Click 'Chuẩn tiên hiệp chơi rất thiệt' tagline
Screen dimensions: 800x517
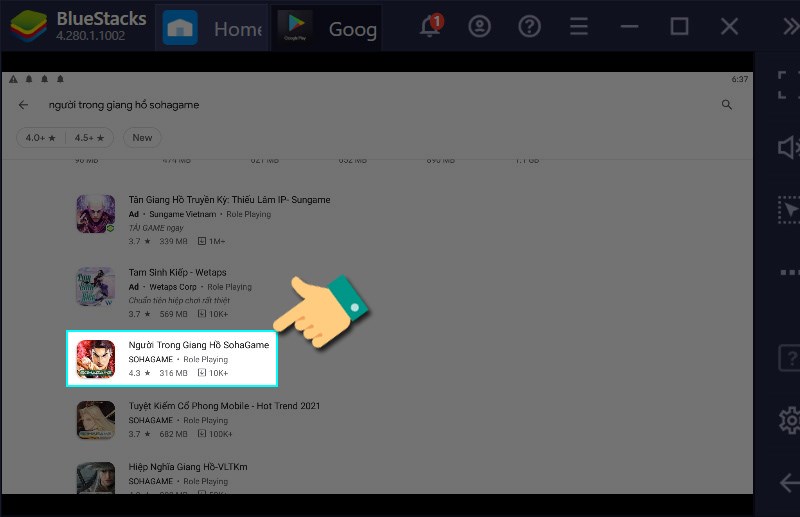pos(179,300)
